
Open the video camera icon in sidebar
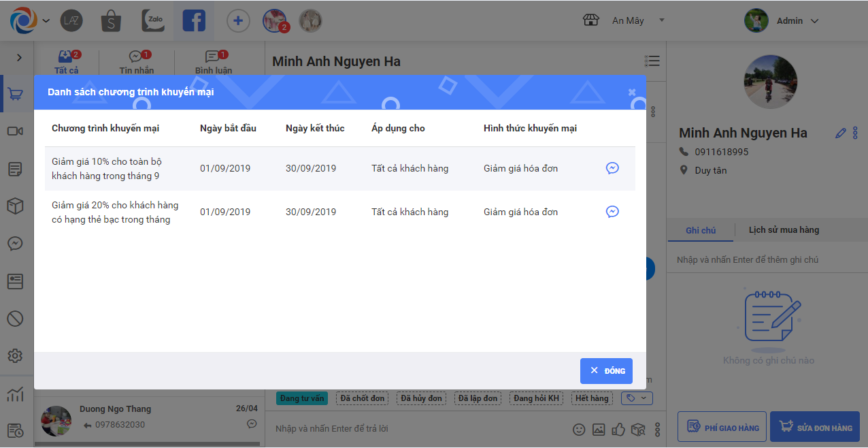tap(15, 131)
